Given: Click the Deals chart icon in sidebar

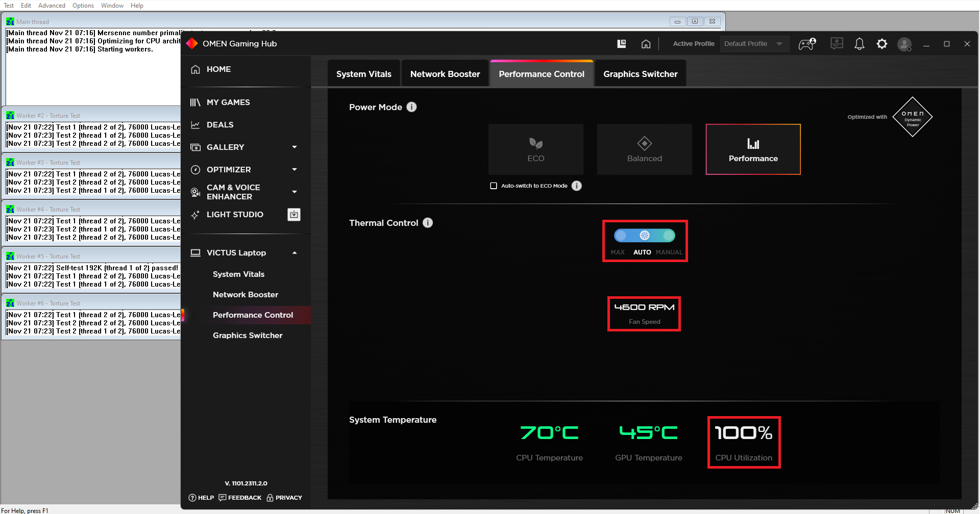Looking at the screenshot, I should point(195,125).
